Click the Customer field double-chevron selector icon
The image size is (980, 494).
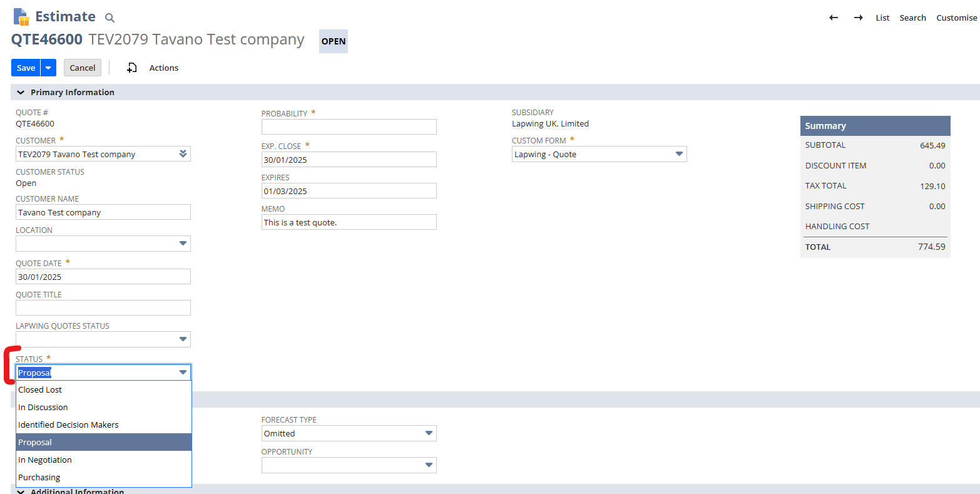[x=183, y=153]
